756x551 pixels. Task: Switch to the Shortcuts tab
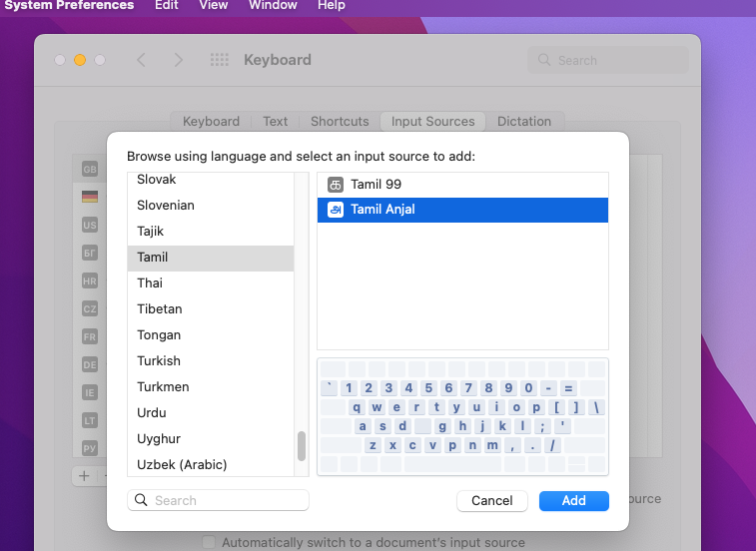340,122
